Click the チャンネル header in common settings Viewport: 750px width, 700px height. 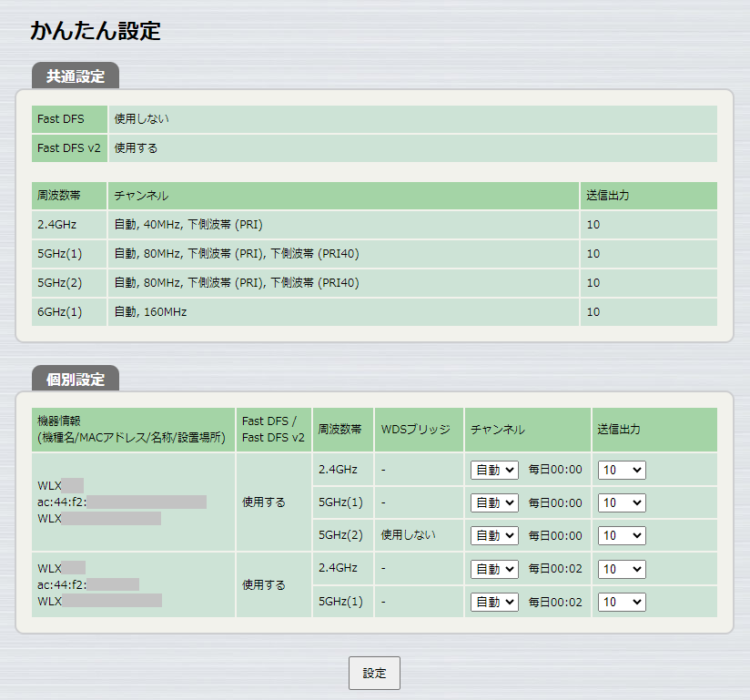click(343, 196)
